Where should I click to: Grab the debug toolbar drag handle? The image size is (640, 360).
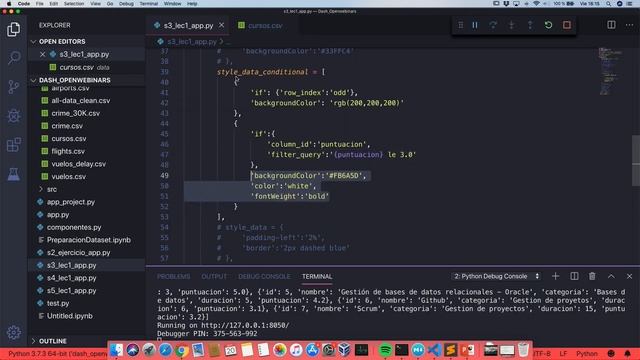[460, 25]
